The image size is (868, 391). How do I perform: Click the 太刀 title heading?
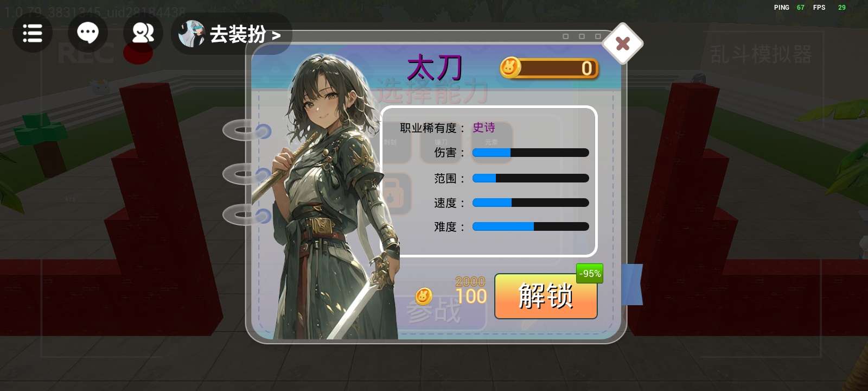point(435,68)
